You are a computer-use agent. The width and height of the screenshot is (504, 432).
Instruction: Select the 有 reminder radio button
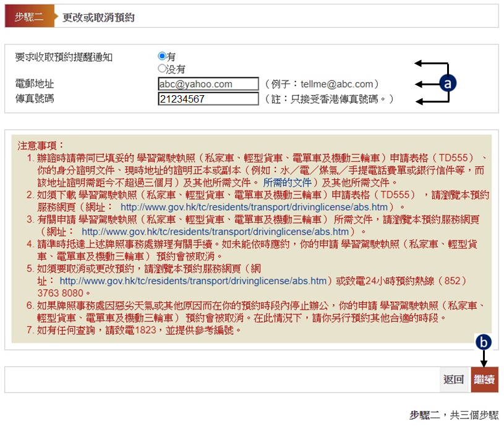[162, 56]
